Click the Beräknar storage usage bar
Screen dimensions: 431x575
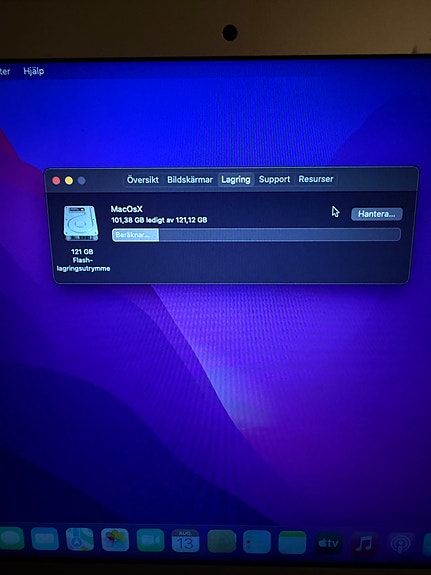(x=256, y=235)
